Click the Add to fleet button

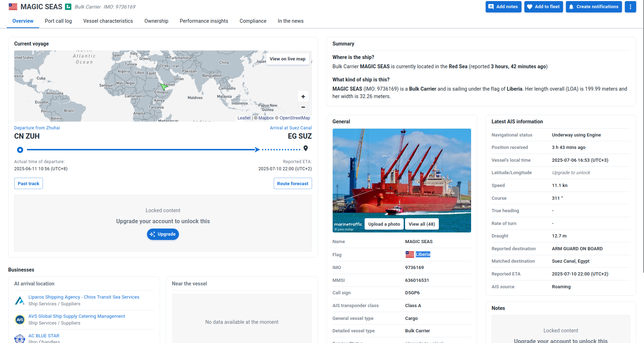tap(544, 7)
